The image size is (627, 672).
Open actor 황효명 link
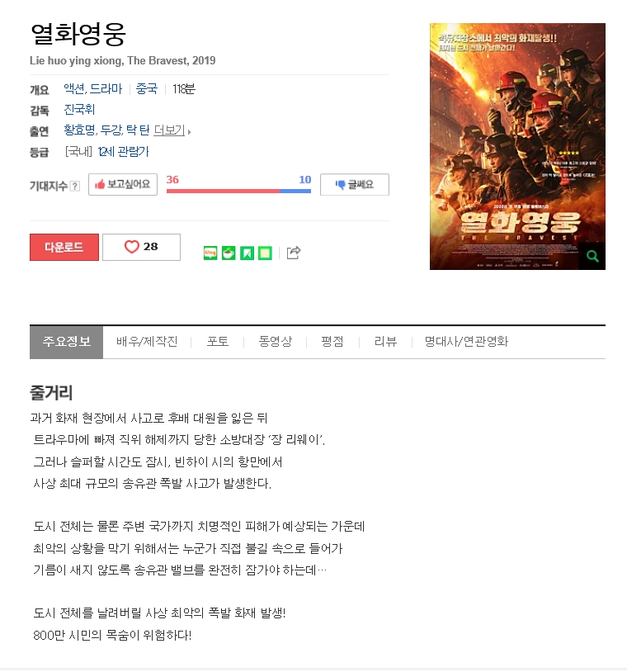click(80, 130)
